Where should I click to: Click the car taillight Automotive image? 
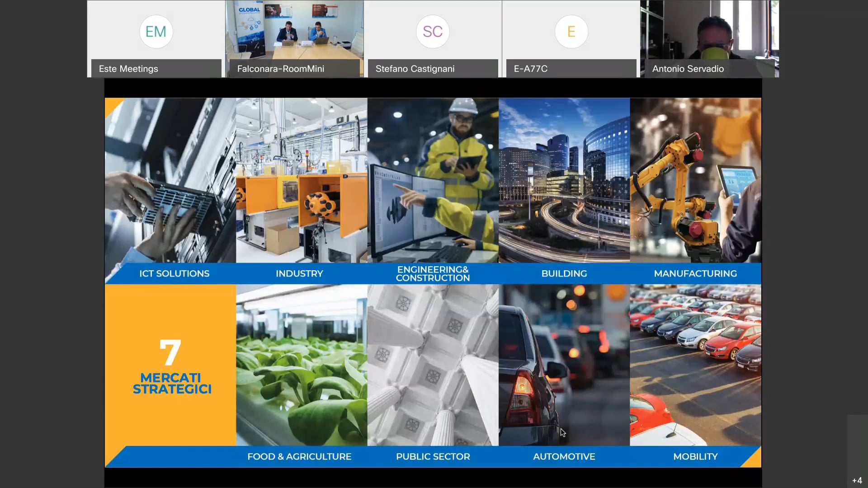click(564, 365)
